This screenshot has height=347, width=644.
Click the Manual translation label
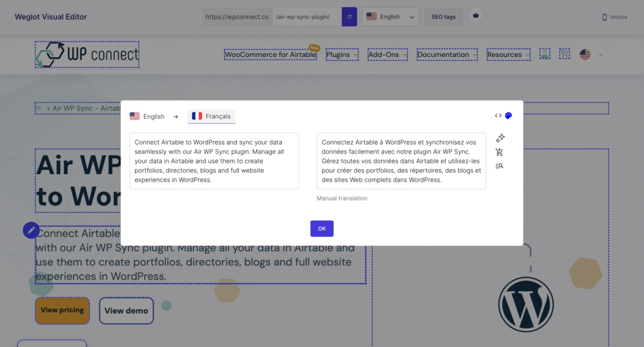(x=341, y=199)
